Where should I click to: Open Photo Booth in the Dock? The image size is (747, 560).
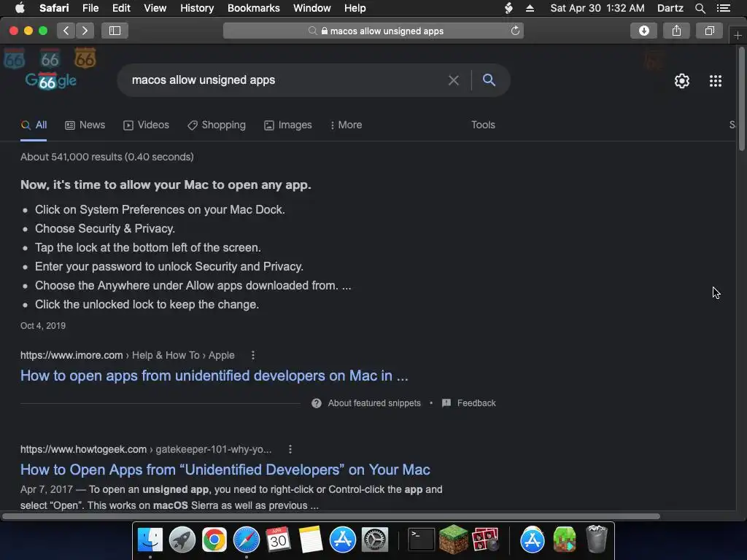485,540
